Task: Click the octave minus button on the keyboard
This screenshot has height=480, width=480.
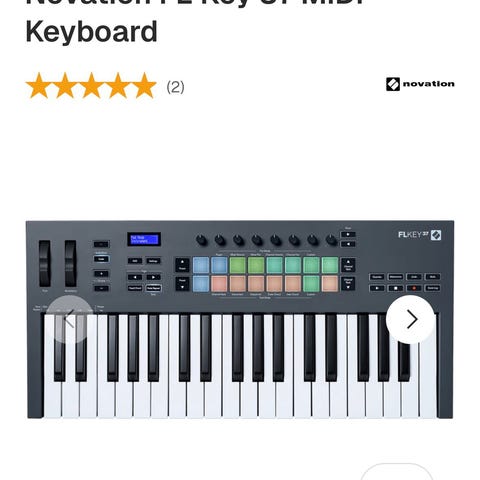Action: [x=101, y=288]
